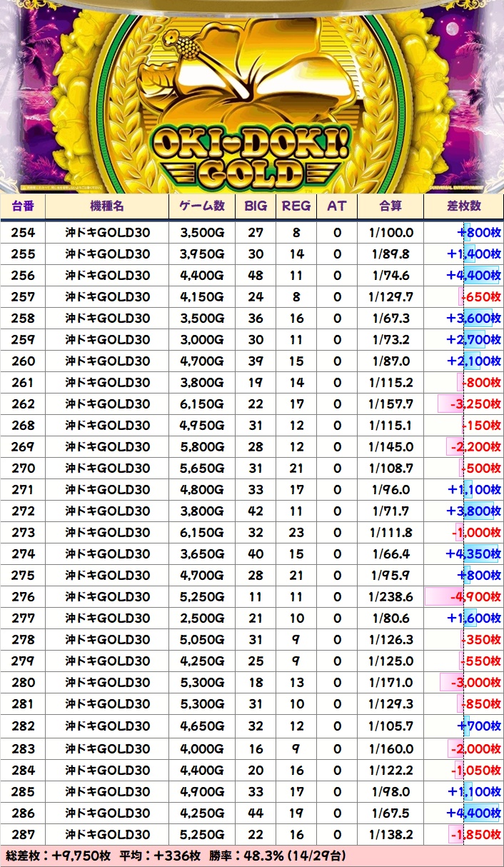The image size is (504, 867).
Task: Select the 6,150G game count for machine 273
Action: [x=202, y=533]
